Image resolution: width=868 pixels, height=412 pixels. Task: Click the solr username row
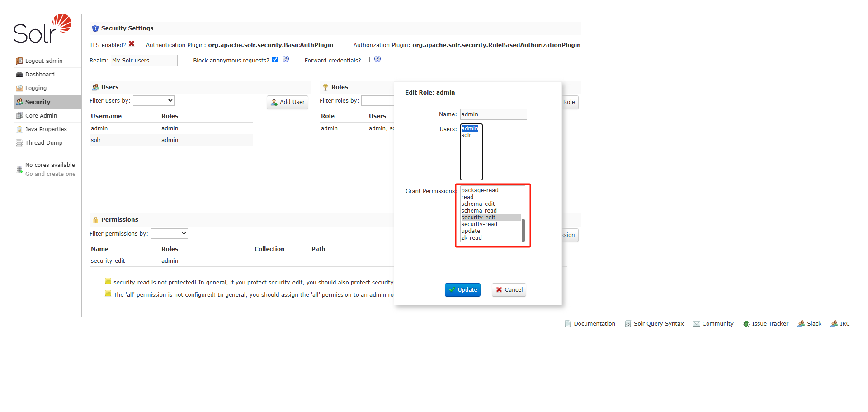[x=171, y=140]
